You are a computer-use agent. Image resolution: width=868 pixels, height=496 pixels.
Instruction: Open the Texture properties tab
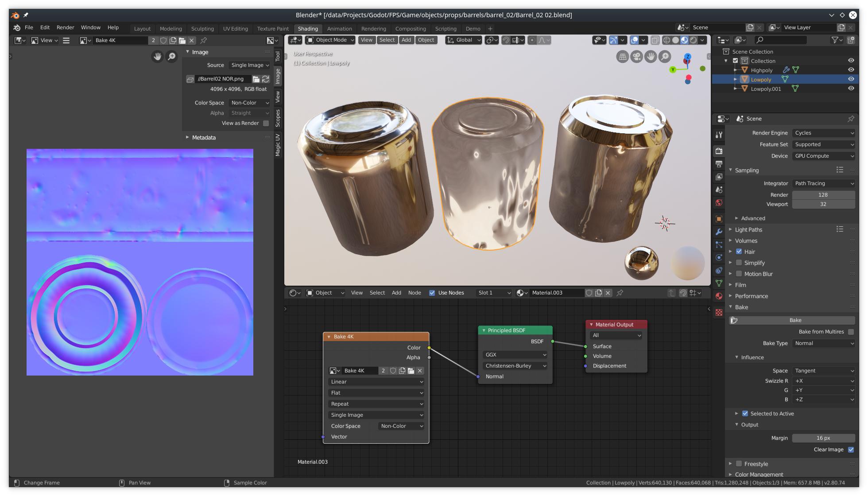[x=719, y=312]
